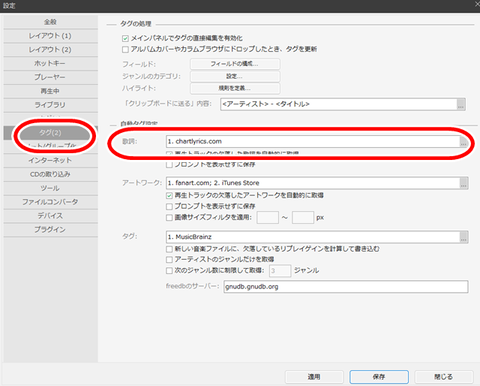Enable アルバムカバーやカラムブラウザ drop tag update checkbox

click(125, 50)
